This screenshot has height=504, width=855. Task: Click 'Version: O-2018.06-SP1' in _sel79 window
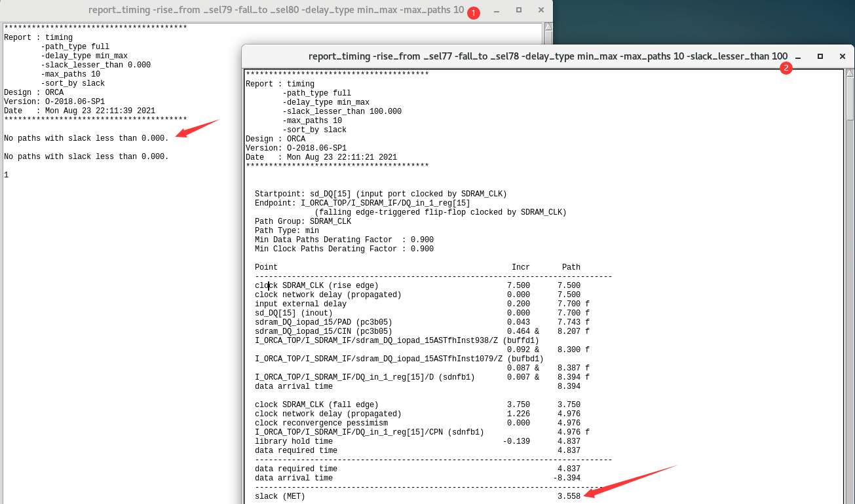click(54, 101)
